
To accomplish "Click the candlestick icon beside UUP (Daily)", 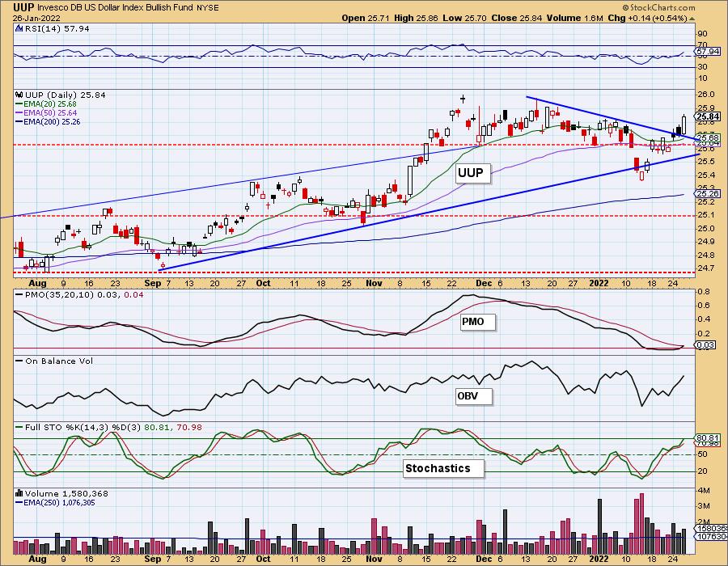I will point(19,95).
